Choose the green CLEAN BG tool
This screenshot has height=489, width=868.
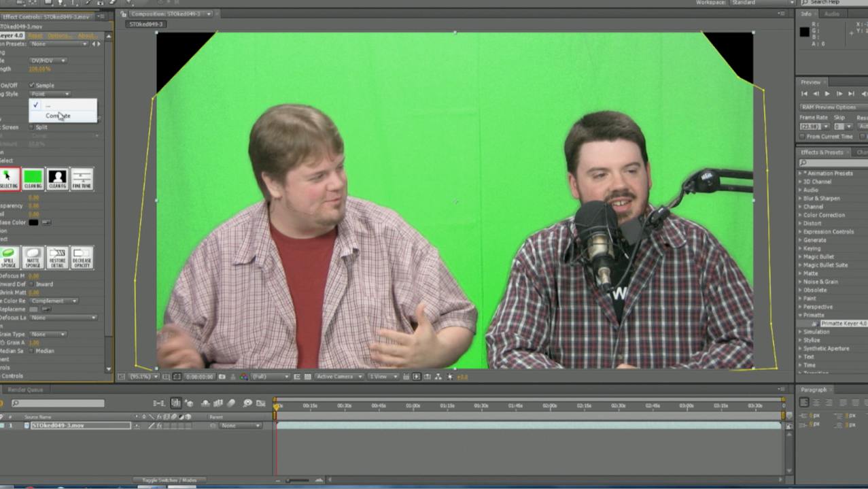pyautogui.click(x=33, y=179)
